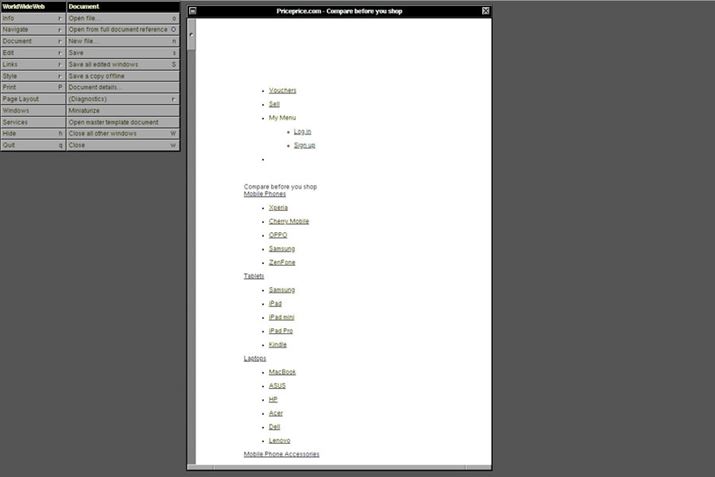715x477 pixels.
Task: Open the Cherry Mobile link
Action: point(289,221)
